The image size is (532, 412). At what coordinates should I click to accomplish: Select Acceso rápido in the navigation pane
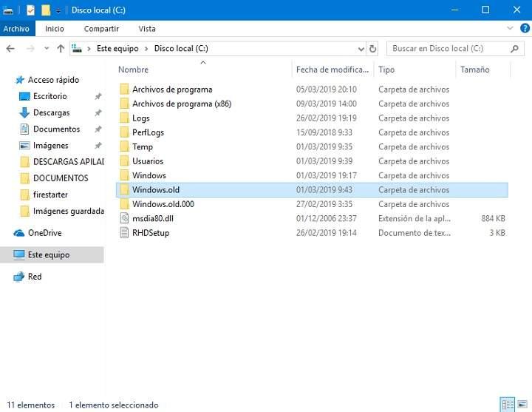click(x=53, y=80)
